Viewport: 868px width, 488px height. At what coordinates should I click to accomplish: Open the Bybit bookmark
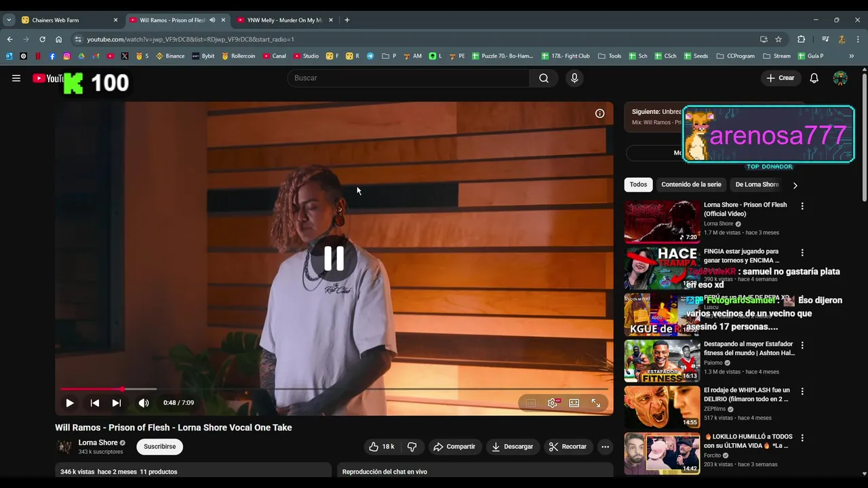coord(203,56)
